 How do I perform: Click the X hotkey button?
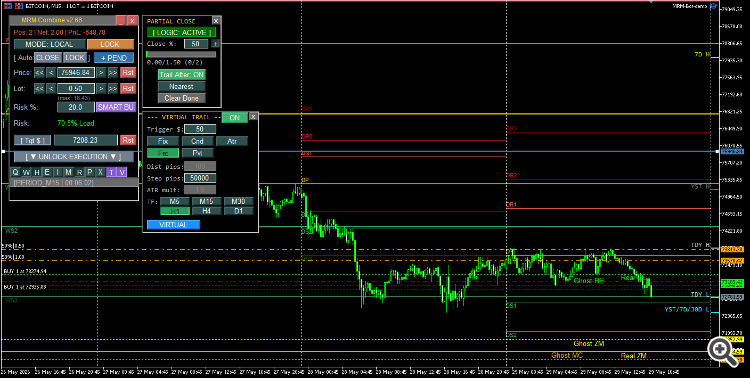click(100, 172)
